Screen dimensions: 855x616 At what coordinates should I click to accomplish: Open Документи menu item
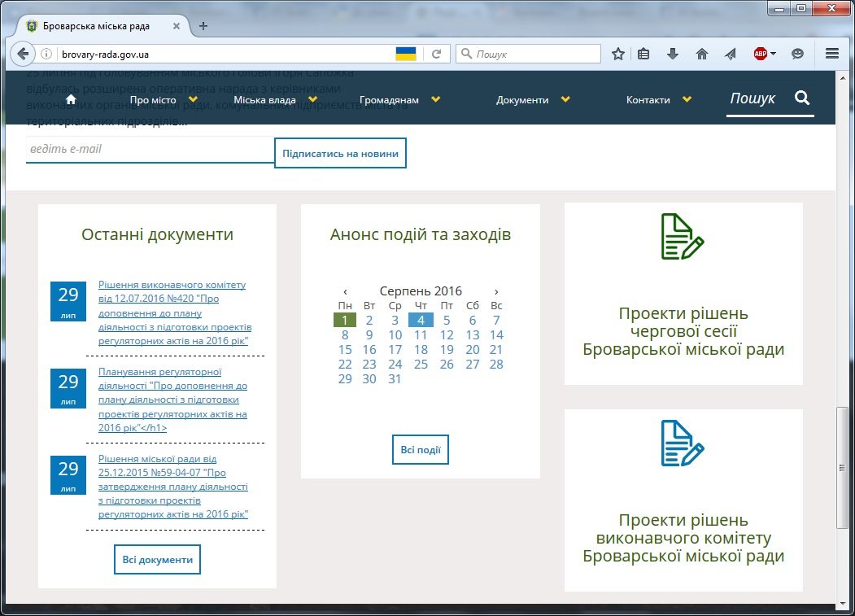tap(522, 100)
